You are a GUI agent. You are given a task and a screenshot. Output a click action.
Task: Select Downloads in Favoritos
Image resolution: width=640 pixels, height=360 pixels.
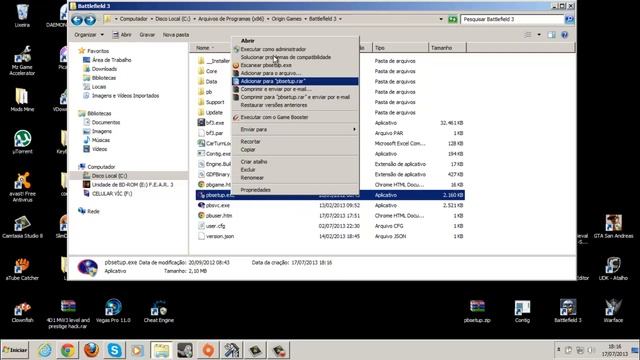(x=100, y=69)
